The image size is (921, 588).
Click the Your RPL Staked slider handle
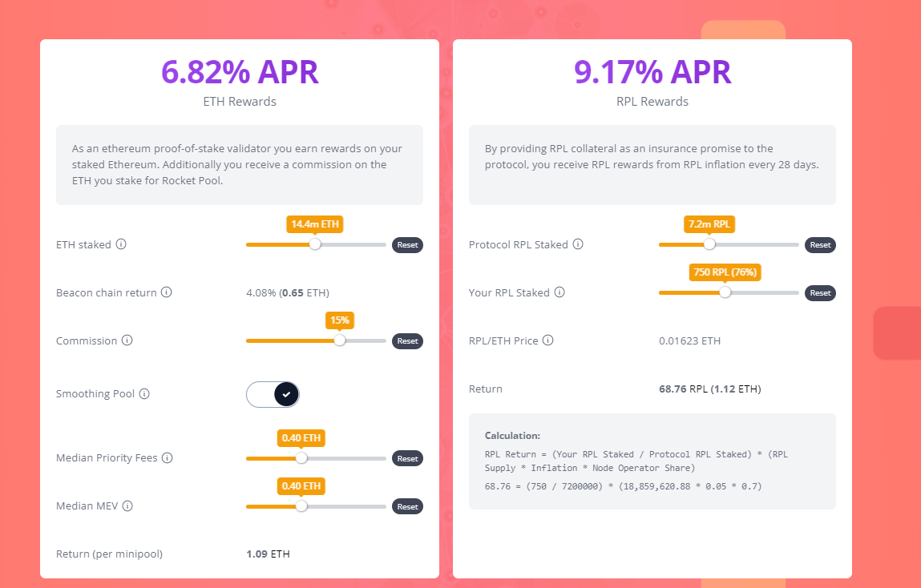[725, 292]
